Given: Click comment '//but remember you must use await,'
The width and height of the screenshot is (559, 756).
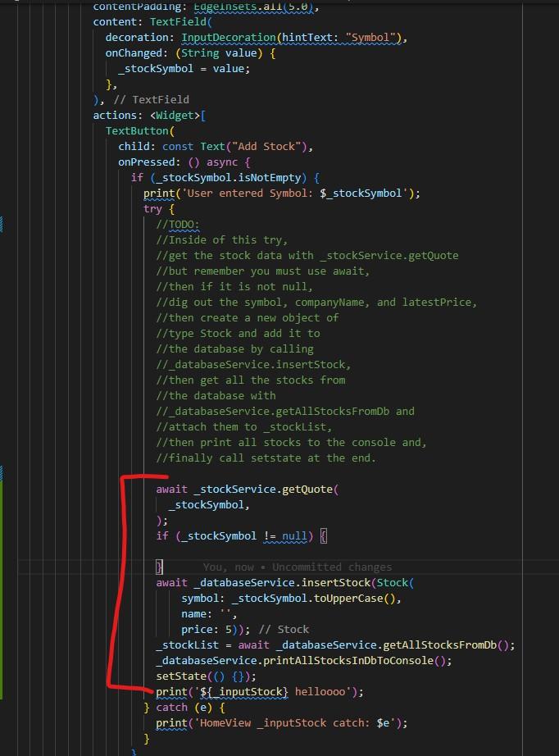Looking at the screenshot, I should [x=262, y=271].
